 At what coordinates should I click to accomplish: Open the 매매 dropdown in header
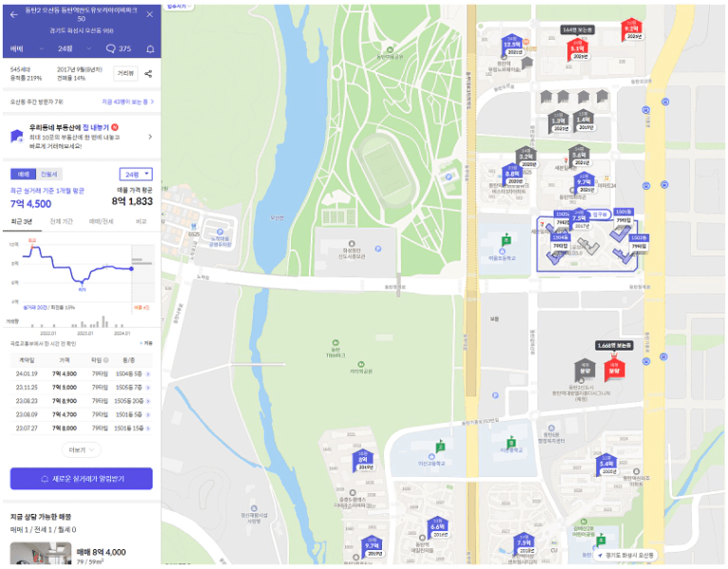pos(27,48)
